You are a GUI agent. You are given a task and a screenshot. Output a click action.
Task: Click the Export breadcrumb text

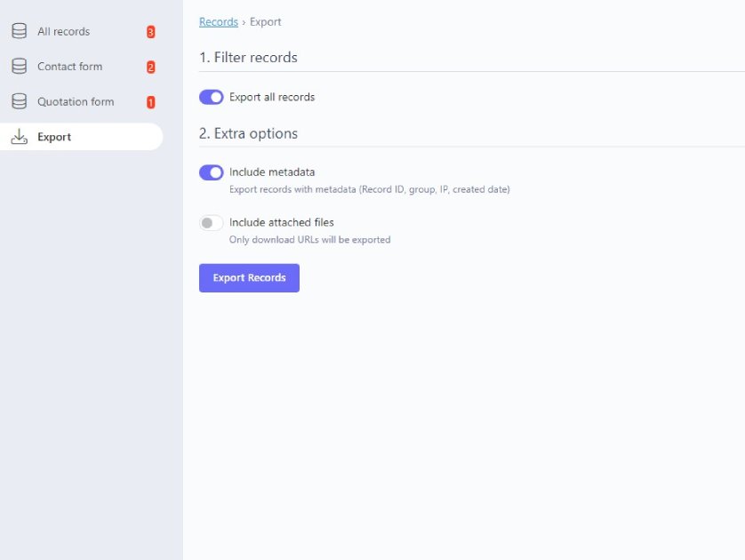266,22
